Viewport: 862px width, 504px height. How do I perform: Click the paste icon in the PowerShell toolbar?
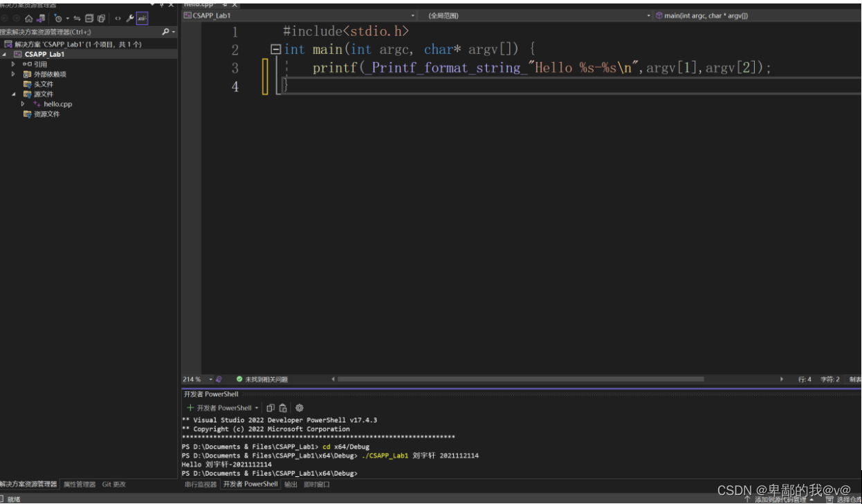(283, 407)
